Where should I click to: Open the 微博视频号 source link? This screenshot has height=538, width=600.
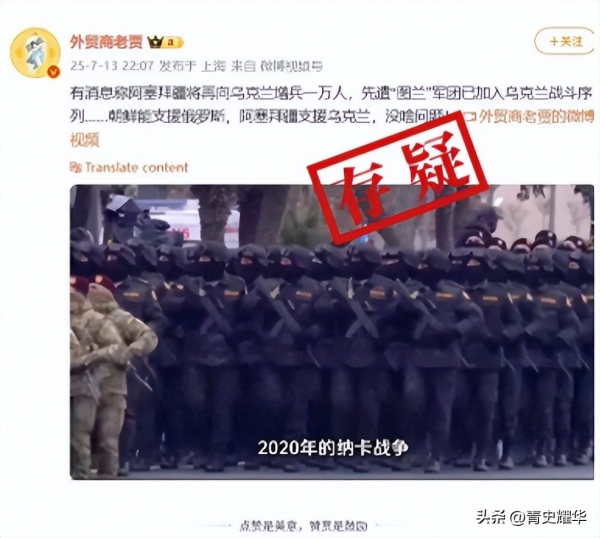pyautogui.click(x=292, y=66)
